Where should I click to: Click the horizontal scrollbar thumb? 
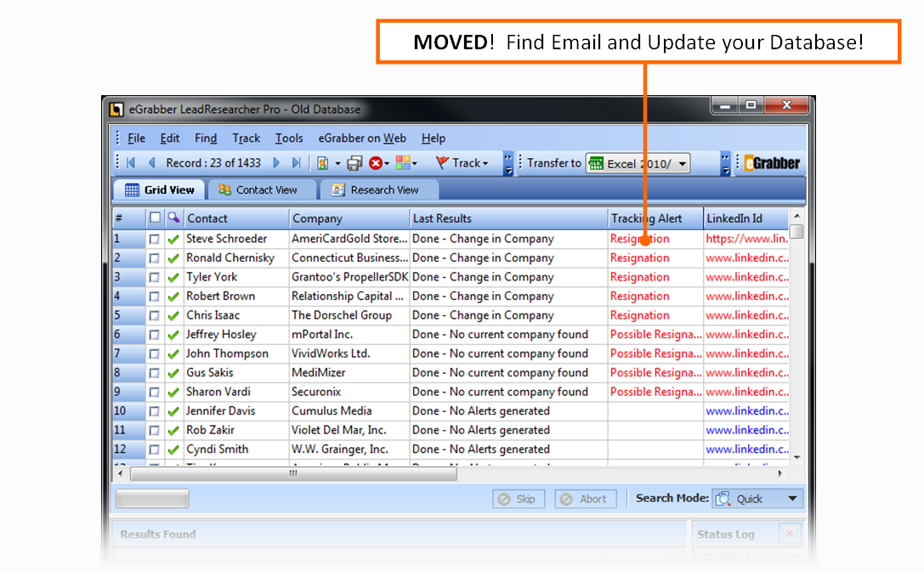(293, 473)
